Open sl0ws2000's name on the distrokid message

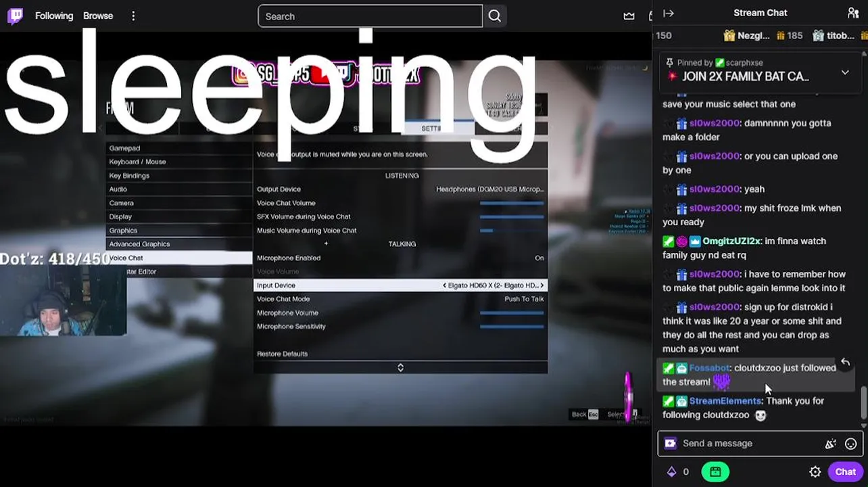point(714,307)
